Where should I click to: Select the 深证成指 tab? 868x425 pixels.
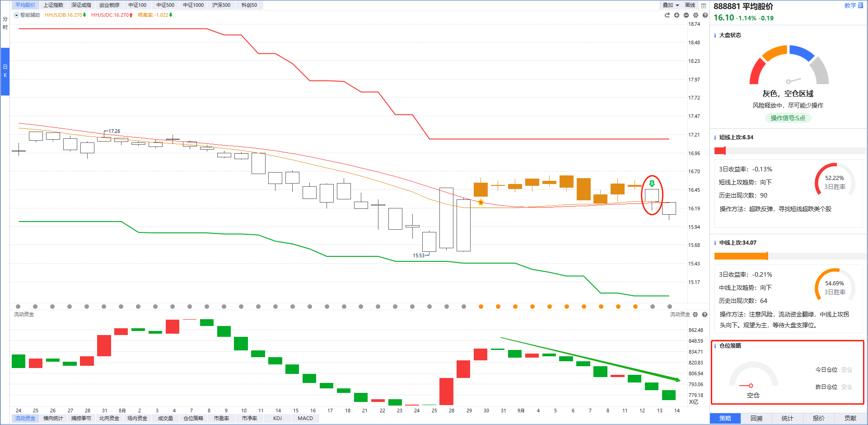[81, 5]
